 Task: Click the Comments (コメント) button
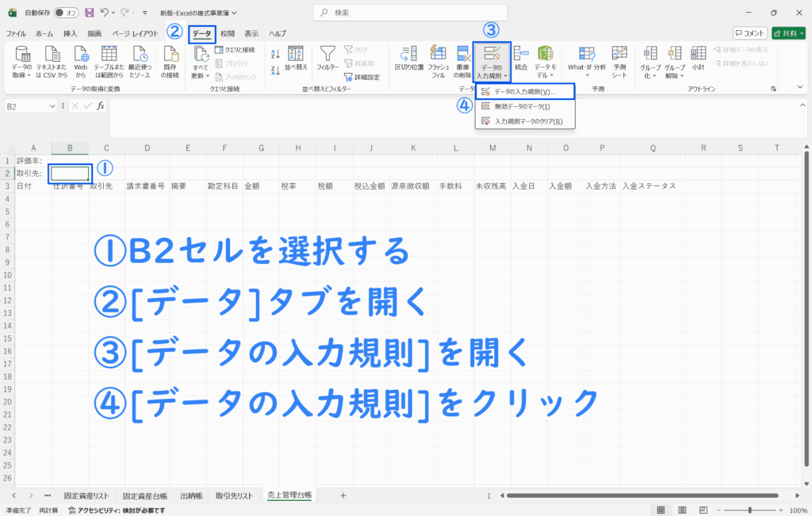[x=749, y=33]
